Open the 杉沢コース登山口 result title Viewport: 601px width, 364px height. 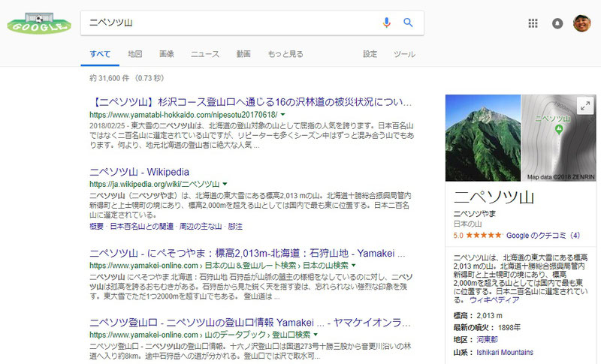(251, 102)
